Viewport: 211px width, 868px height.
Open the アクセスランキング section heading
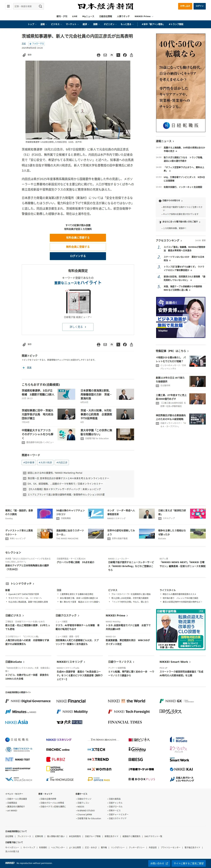[169, 241]
